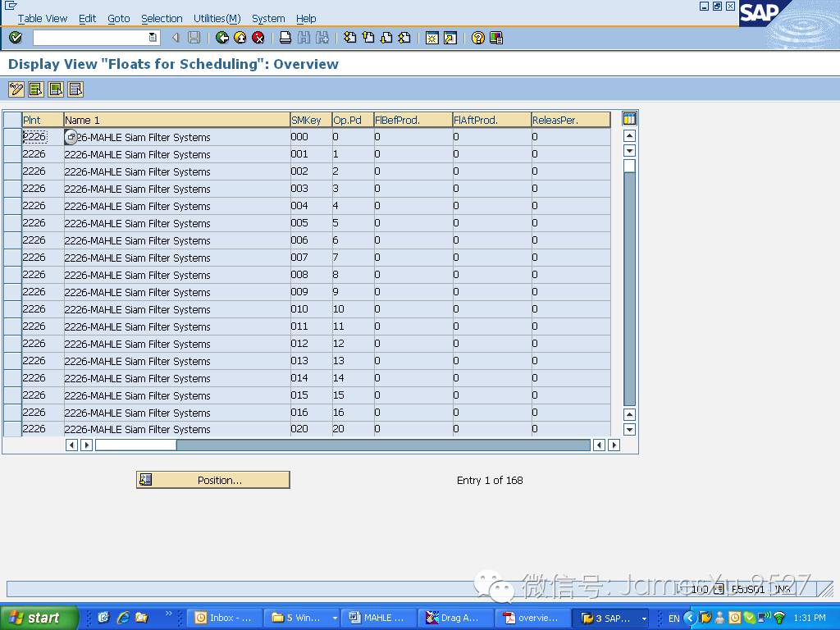
Task: Open table settings icon beside ReleasPer. column
Action: click(x=629, y=119)
